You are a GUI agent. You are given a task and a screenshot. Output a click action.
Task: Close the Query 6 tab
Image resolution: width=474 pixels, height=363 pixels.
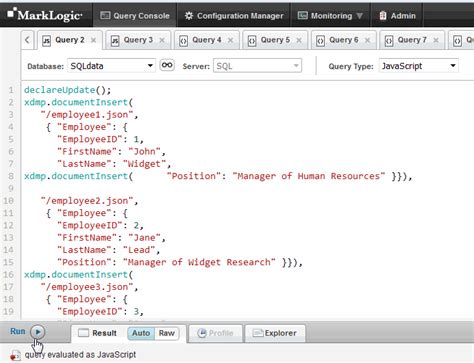[367, 40]
